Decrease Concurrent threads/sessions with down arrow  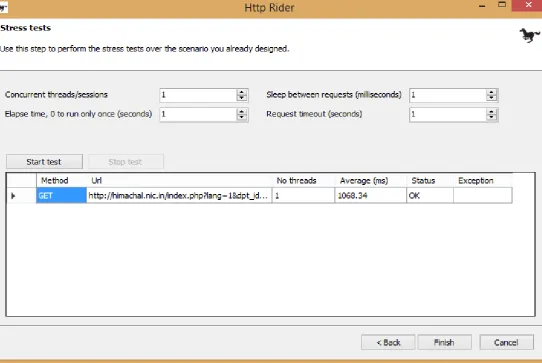pos(242,98)
